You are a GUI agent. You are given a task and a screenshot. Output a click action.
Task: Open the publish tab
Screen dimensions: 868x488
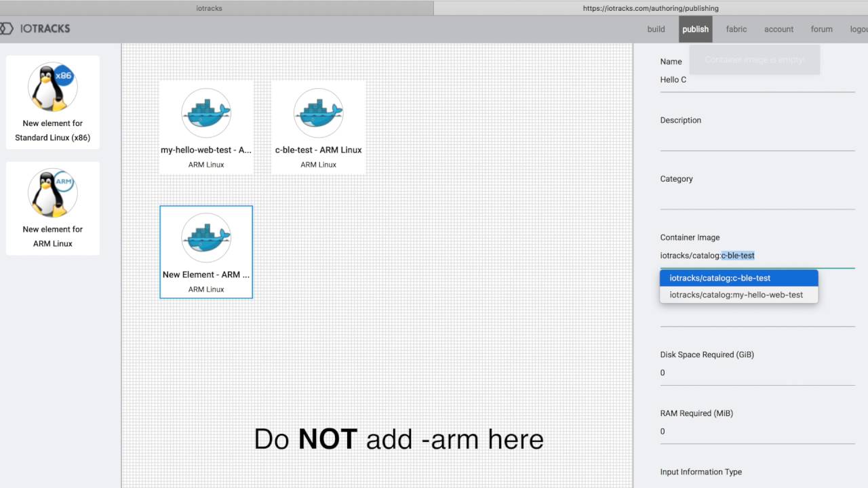pos(695,29)
